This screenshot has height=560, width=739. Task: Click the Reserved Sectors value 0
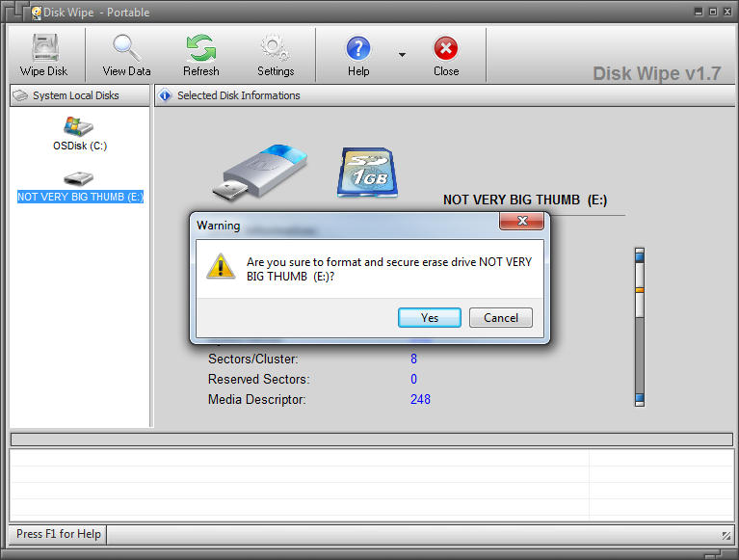coord(413,379)
